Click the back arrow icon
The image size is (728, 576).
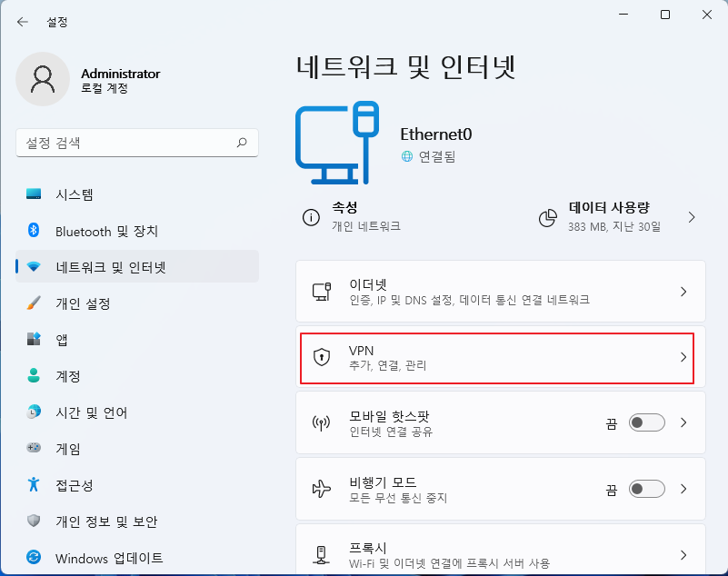click(x=23, y=22)
